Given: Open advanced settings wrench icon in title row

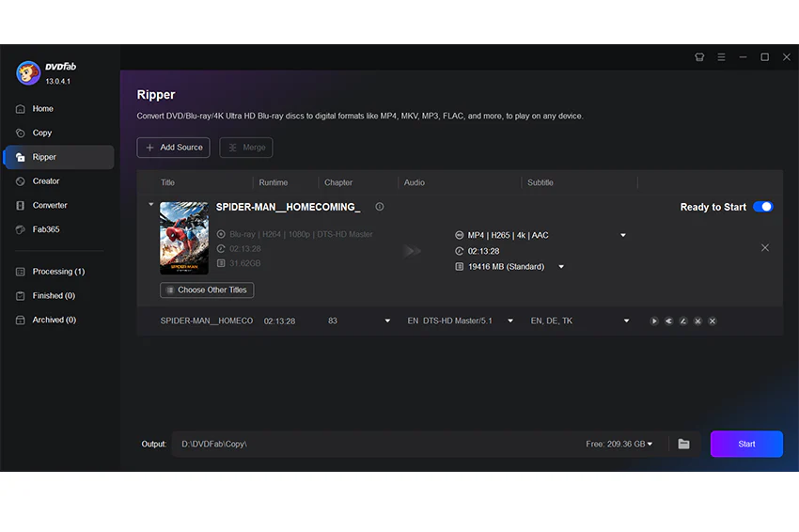Looking at the screenshot, I should (668, 321).
